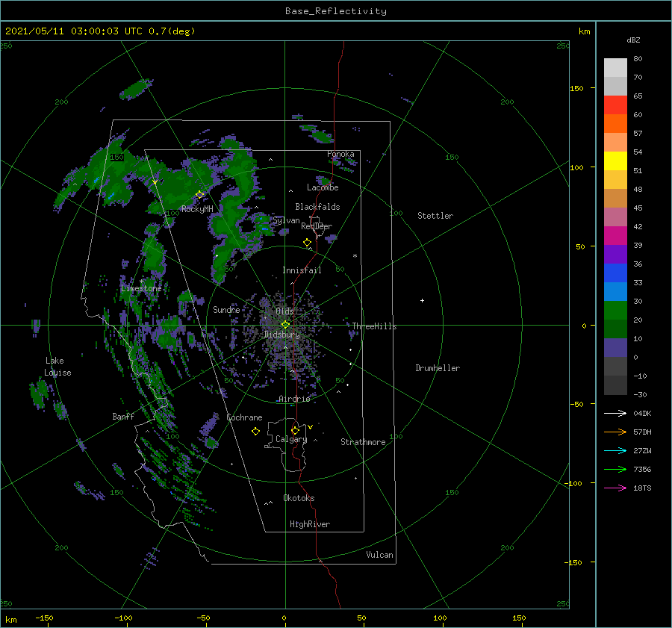Click the 04DK legend text

tap(642, 413)
